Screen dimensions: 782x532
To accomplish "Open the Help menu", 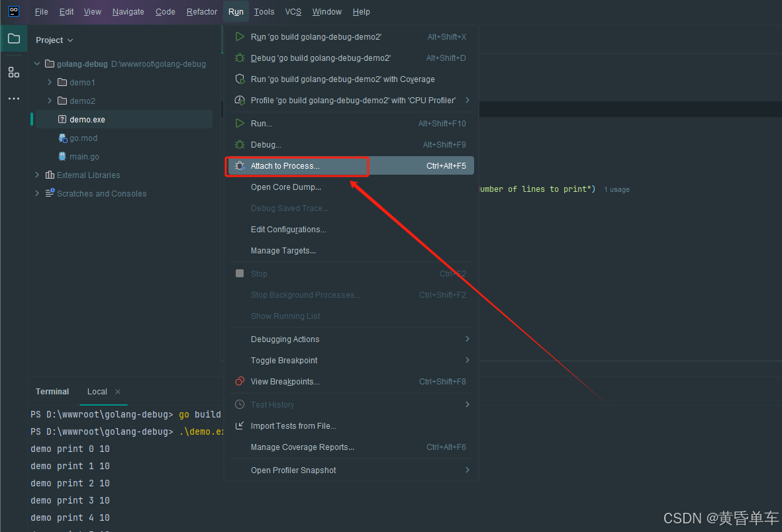I will 361,11.
